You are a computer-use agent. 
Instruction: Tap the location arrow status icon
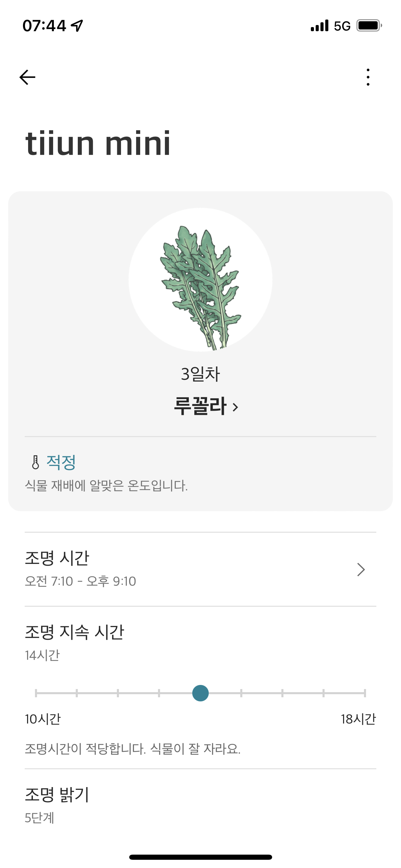click(77, 26)
